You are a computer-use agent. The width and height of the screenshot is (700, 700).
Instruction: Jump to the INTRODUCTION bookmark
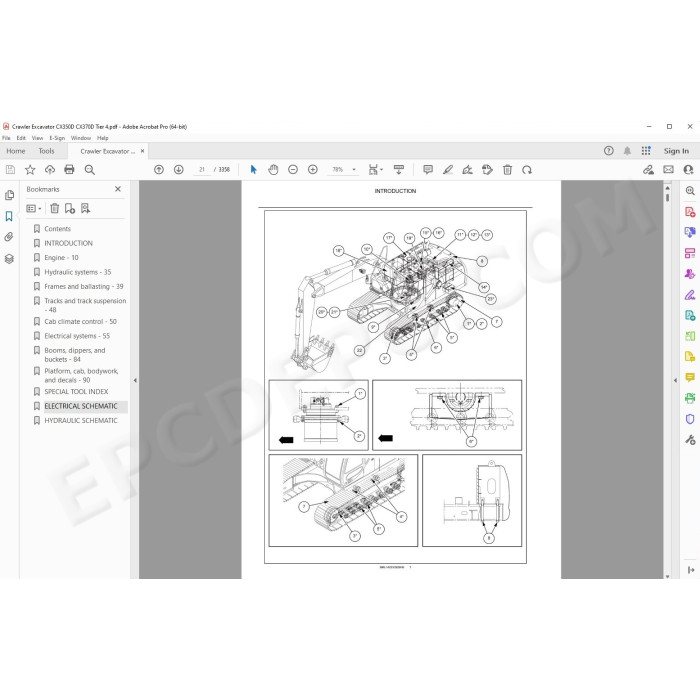(x=68, y=243)
